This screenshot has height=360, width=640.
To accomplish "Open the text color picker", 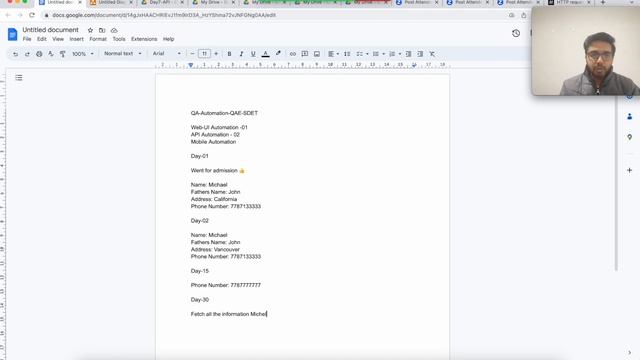I will (265, 54).
